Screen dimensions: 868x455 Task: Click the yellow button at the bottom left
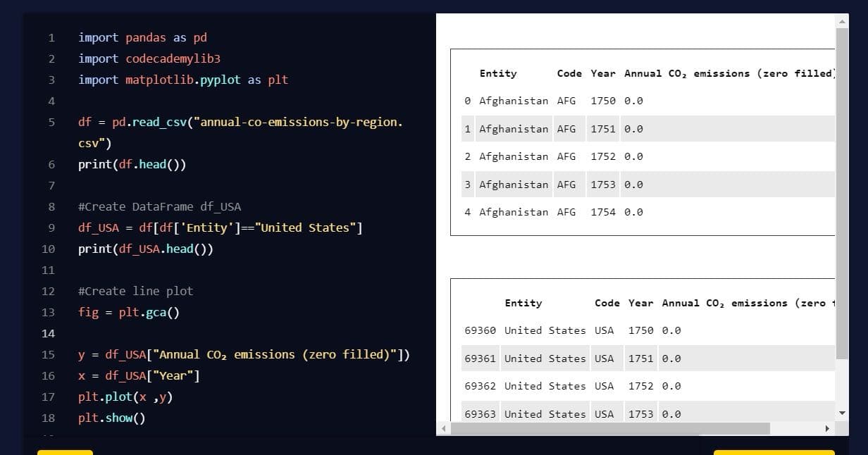pos(65,454)
